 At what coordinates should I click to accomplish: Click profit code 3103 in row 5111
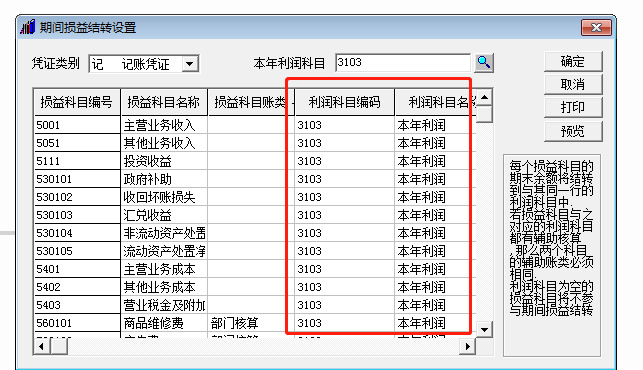pos(344,161)
